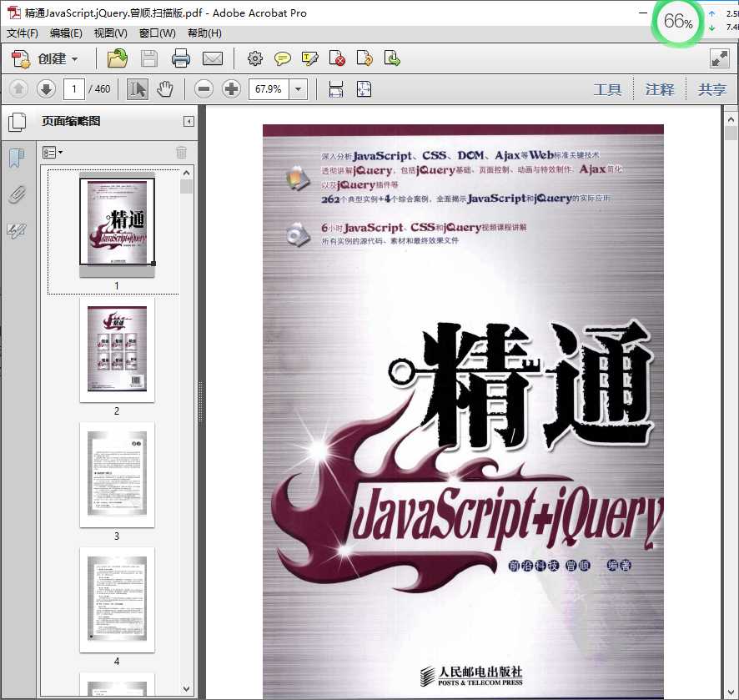
Task: Choose the Hand pan tool
Action: [165, 88]
